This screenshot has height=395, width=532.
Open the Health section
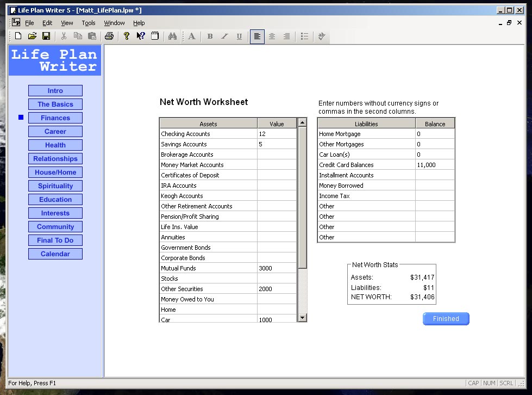[55, 145]
